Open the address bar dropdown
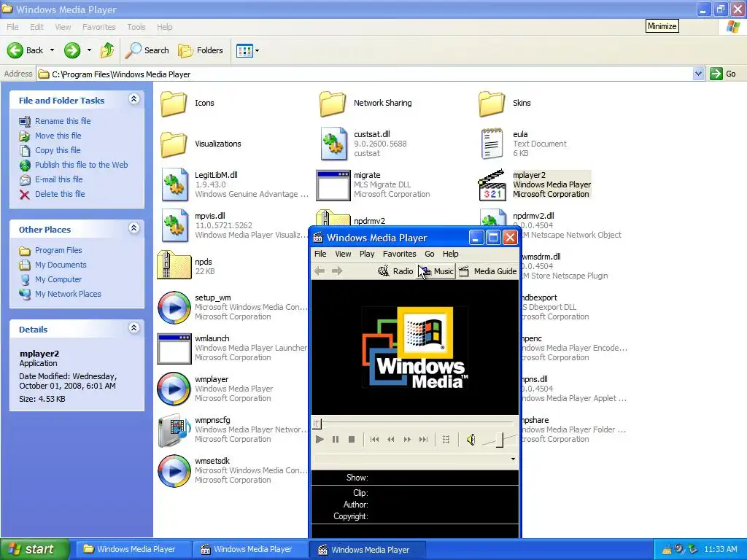Screen dimensions: 747x560 coord(698,74)
